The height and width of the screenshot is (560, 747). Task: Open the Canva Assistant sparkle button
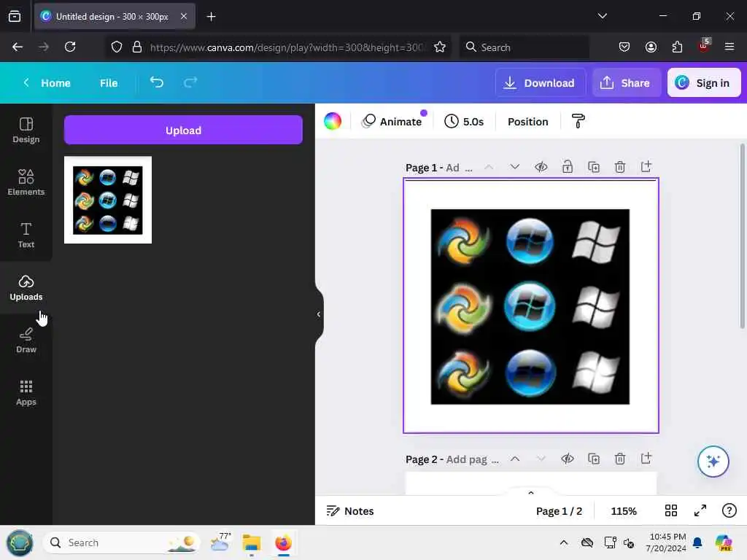click(x=713, y=461)
